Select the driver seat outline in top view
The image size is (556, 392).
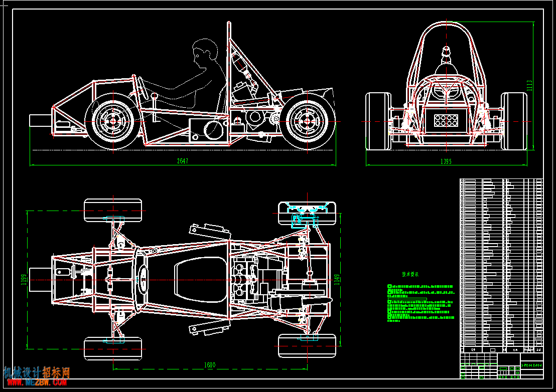point(201,279)
